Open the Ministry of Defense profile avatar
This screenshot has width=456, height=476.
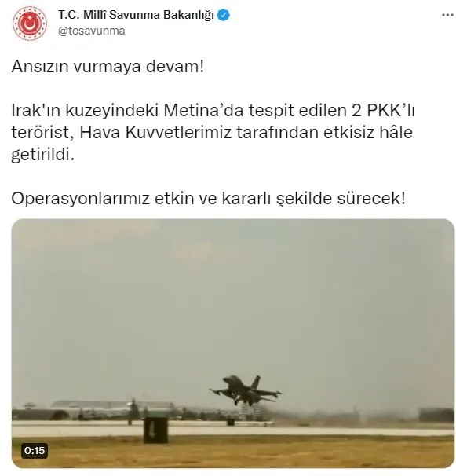coord(29,24)
